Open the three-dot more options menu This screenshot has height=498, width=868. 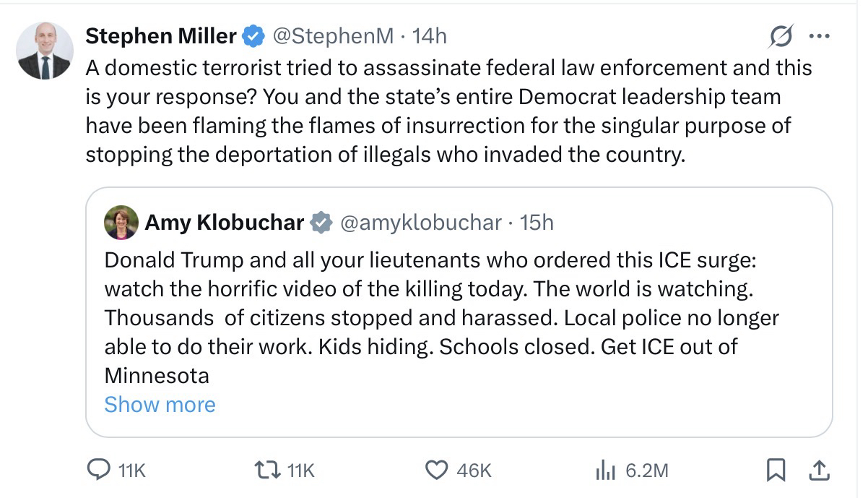click(x=820, y=35)
